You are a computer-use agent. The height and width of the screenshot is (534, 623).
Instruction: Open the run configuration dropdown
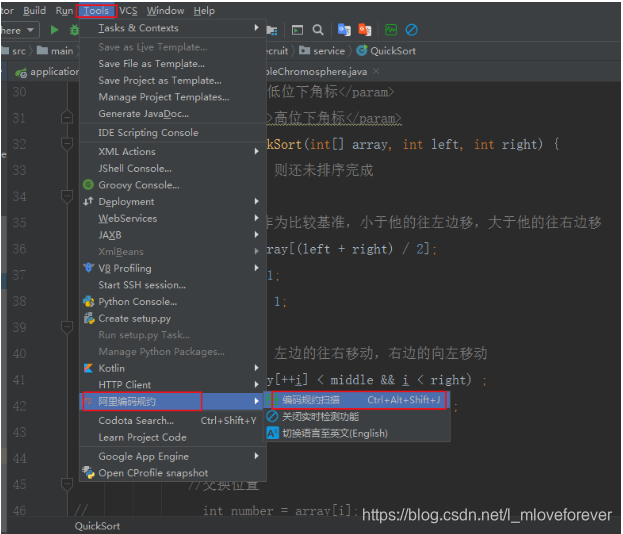tap(19, 30)
